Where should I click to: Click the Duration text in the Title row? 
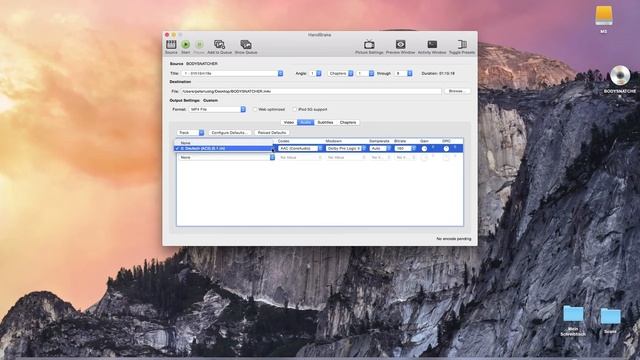438,73
